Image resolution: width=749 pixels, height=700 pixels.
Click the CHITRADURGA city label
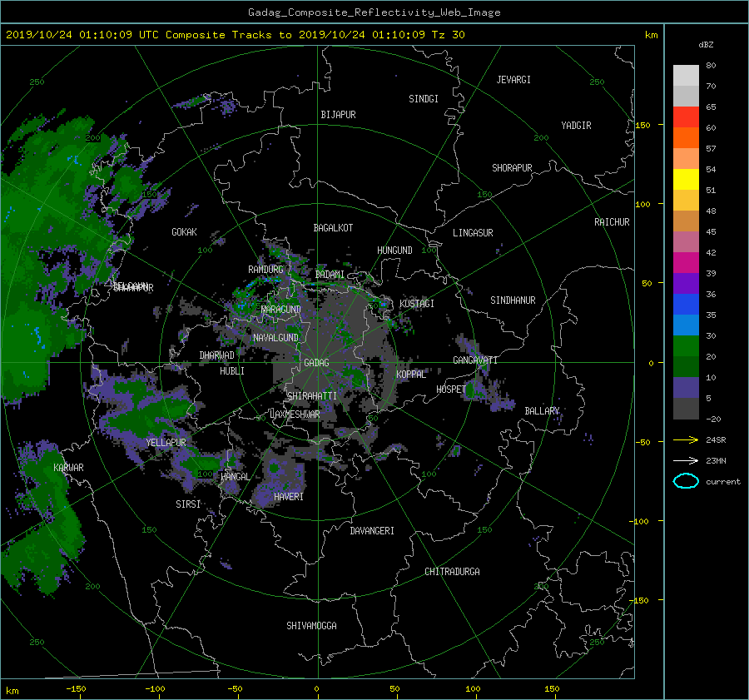(x=452, y=572)
